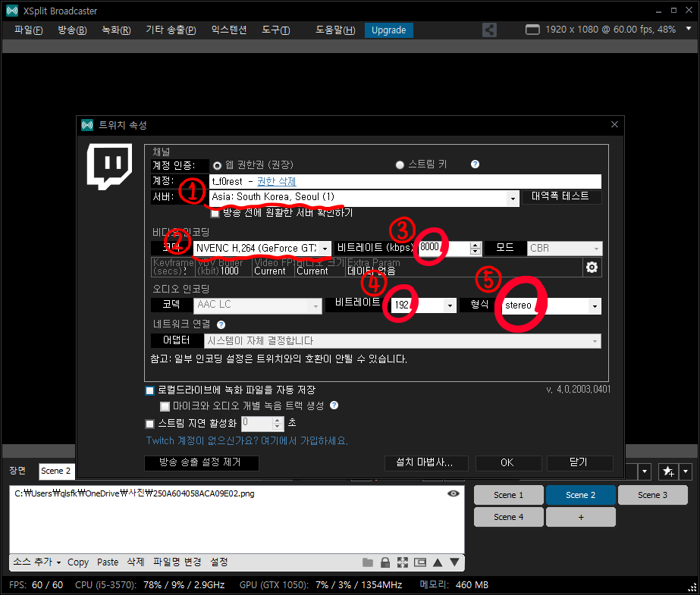Lock the selected source with the padlock icon
This screenshot has height=595, width=700.
385,562
